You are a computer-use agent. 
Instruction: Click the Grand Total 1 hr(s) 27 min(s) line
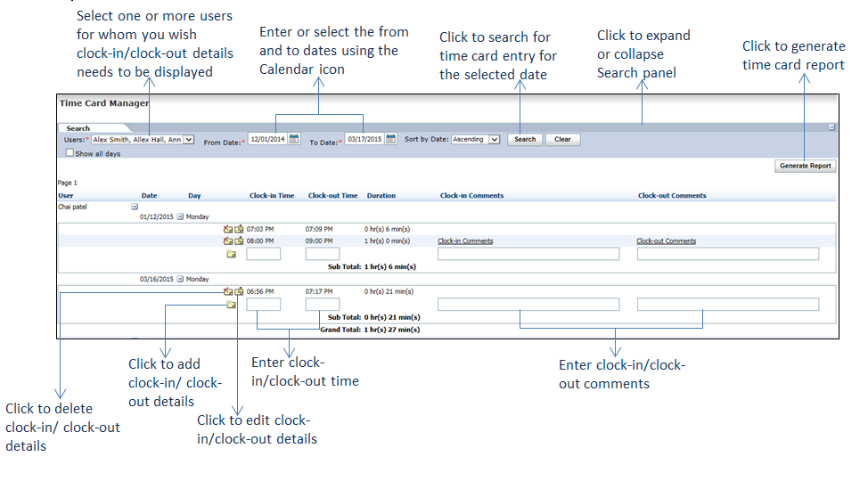click(371, 330)
